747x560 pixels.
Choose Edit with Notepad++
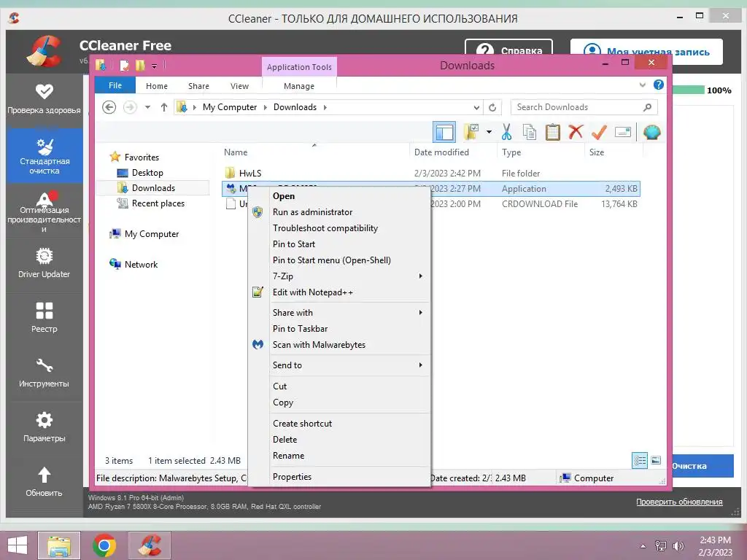[339, 292]
